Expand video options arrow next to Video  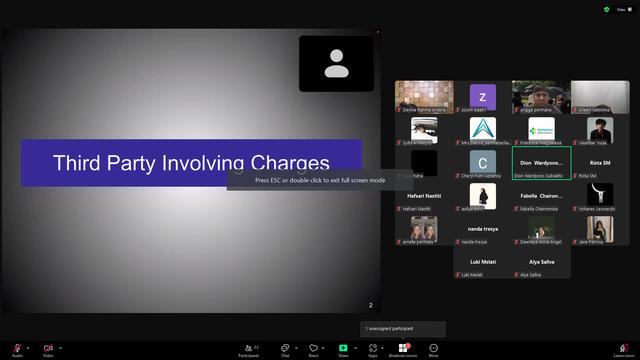[x=60, y=348]
